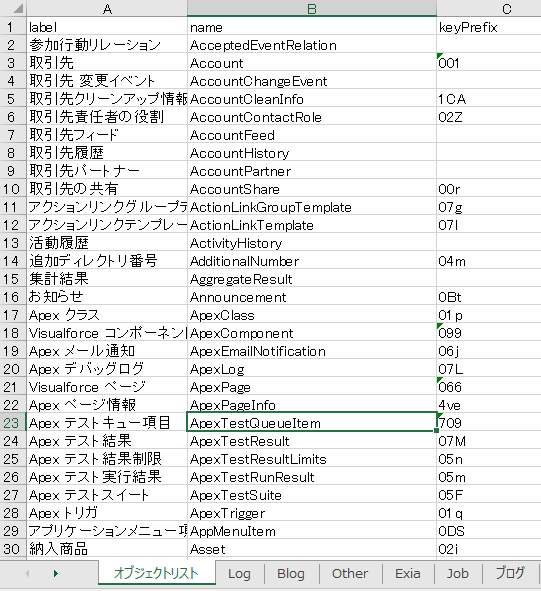Select cell with keyPrefix 001
Image resolution: width=541 pixels, height=591 pixels.
tap(489, 63)
